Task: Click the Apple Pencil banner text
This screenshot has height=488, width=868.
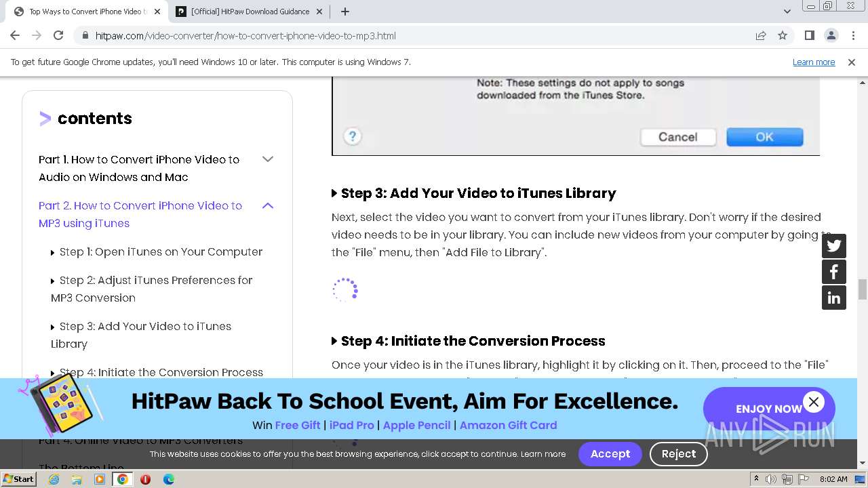Action: (416, 425)
